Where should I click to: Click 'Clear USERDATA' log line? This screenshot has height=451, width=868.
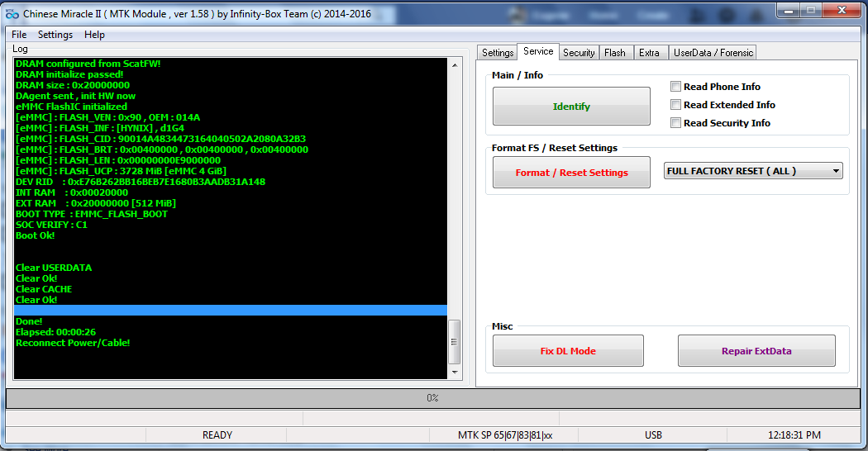coord(54,268)
